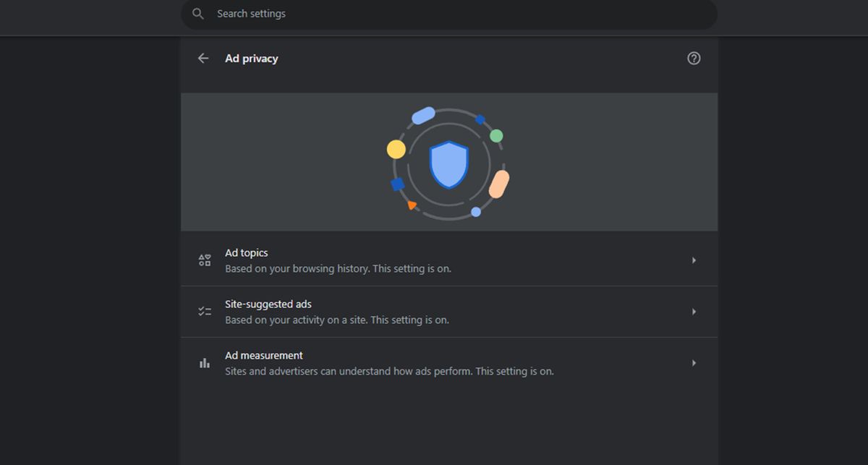
Task: Open the Ad measurement settings row
Action: tap(448, 362)
